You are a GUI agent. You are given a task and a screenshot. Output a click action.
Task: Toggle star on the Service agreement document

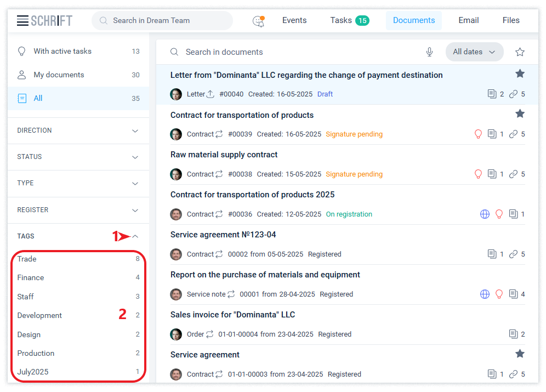click(x=520, y=354)
